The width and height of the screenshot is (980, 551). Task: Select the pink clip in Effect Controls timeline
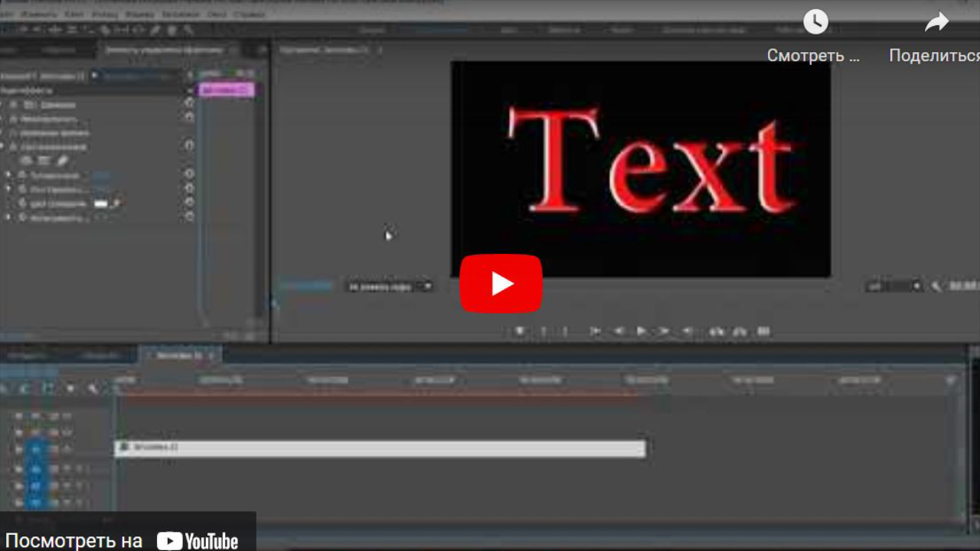coord(226,90)
